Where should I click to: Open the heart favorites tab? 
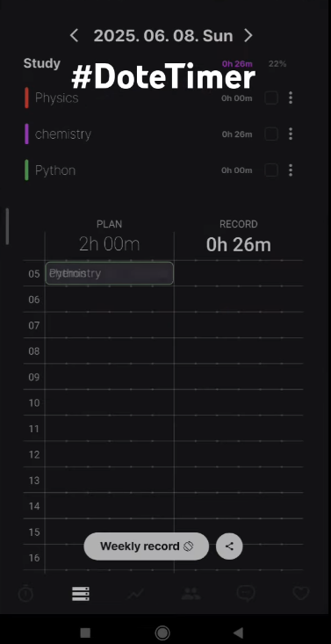(300, 594)
